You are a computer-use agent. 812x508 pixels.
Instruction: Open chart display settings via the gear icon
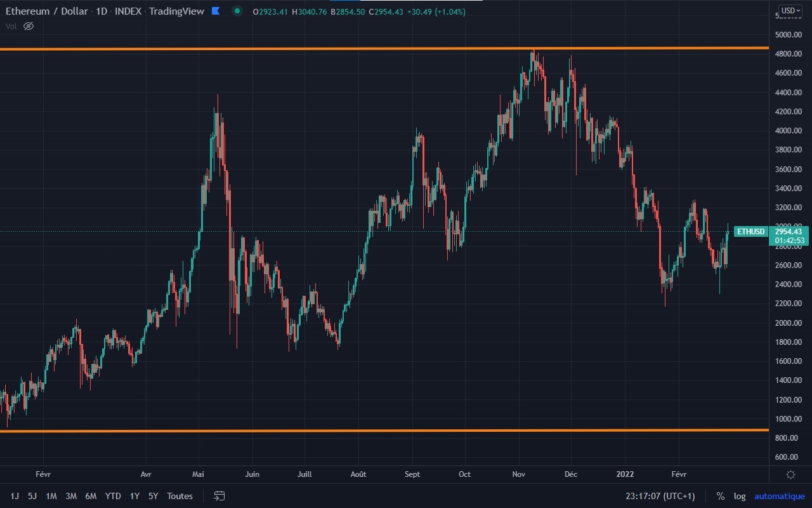coord(790,474)
